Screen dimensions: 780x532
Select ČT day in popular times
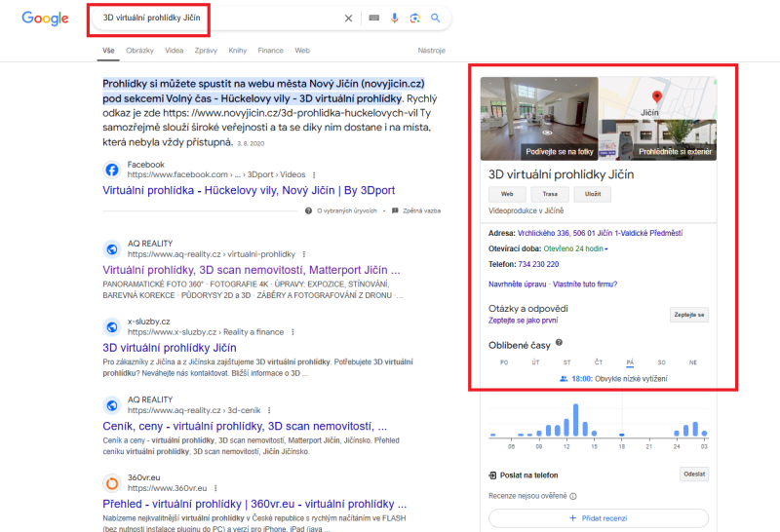click(599, 362)
